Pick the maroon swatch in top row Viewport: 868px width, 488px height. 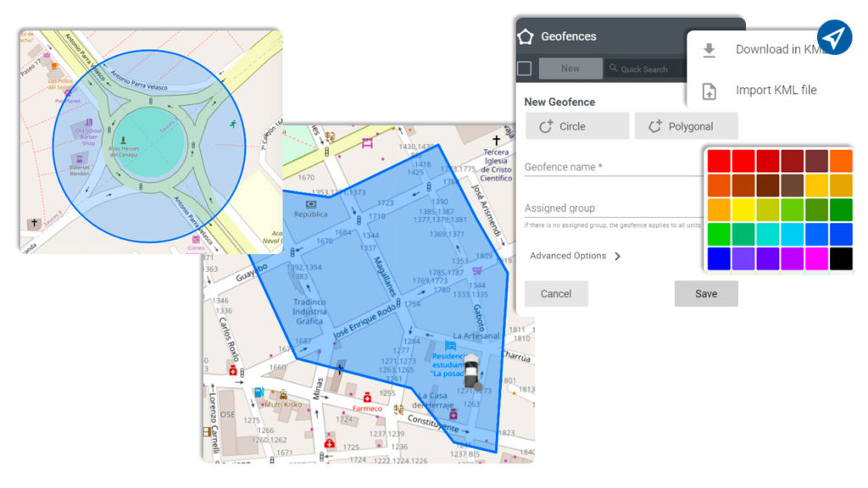816,161
